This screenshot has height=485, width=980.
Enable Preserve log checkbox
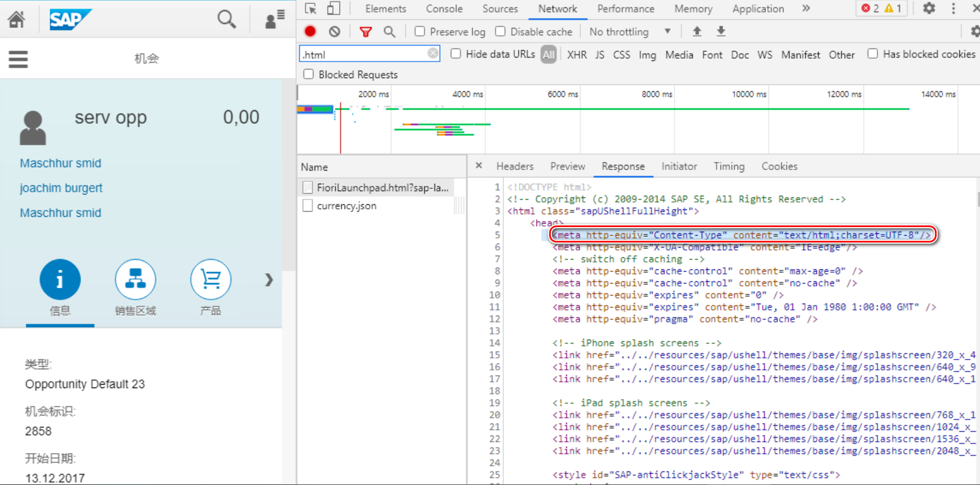[x=420, y=31]
